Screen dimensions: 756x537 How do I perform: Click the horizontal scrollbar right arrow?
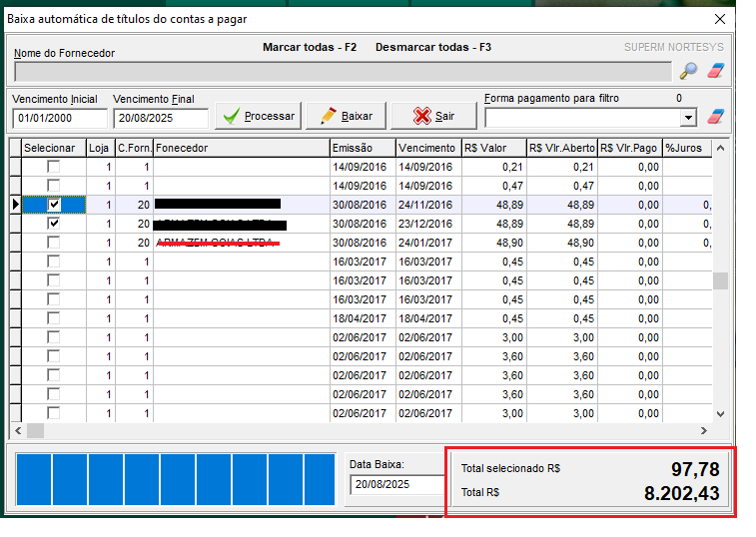point(703,430)
